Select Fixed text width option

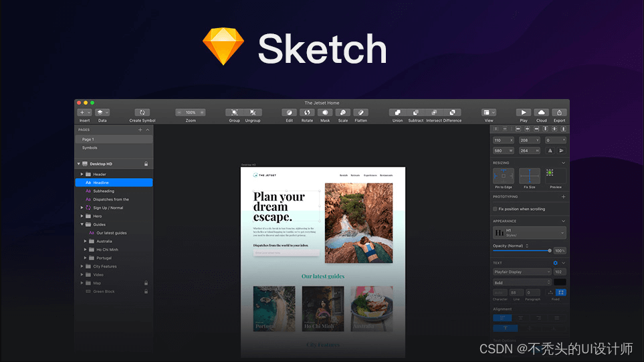click(x=561, y=292)
